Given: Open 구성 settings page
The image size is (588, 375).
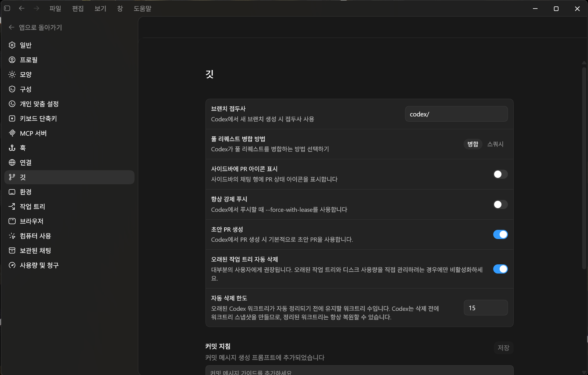Looking at the screenshot, I should 69,89.
